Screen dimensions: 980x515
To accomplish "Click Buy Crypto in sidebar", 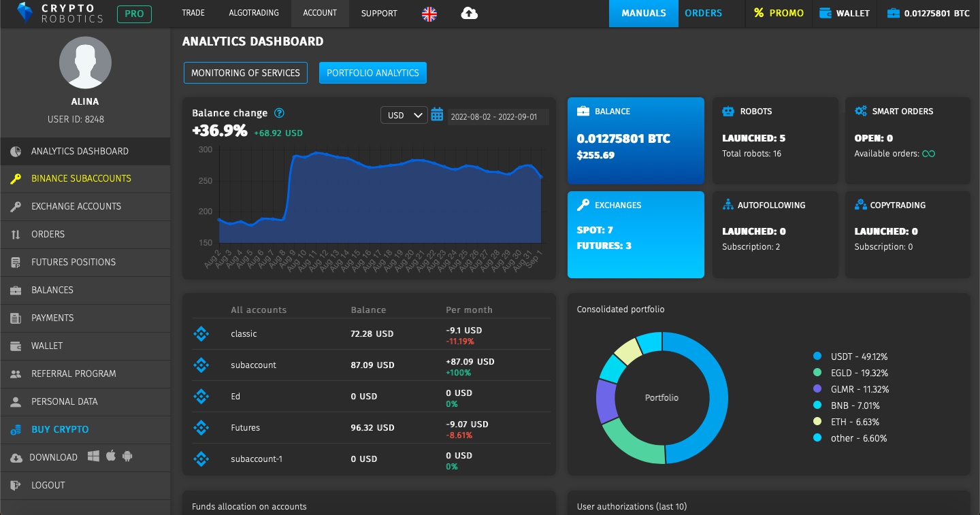I will tap(85, 429).
